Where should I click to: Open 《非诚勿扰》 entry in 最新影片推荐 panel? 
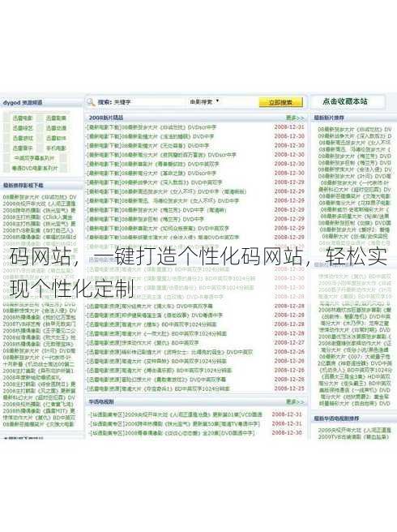pyautogui.click(x=354, y=129)
